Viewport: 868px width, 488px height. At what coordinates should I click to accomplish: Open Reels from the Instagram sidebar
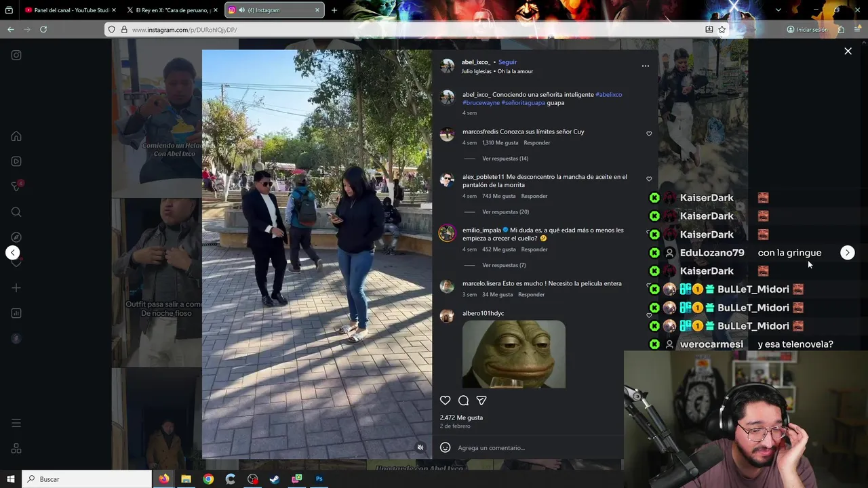[16, 161]
